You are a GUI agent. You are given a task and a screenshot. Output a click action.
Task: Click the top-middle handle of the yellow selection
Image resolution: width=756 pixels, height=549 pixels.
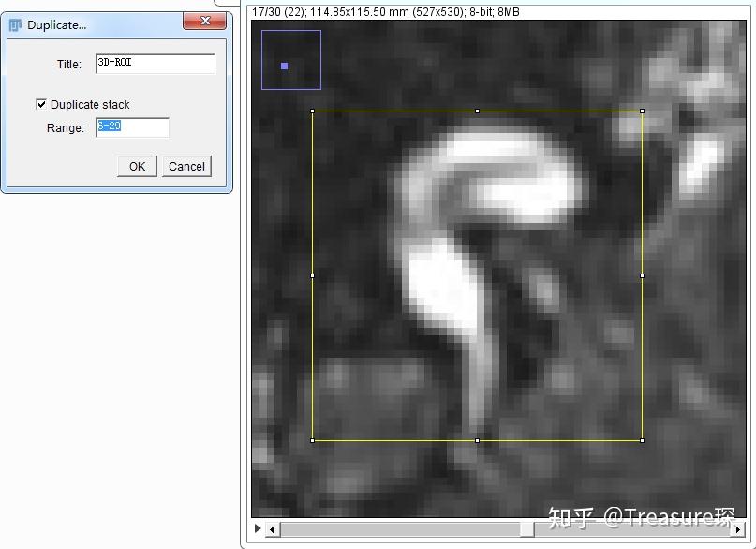477,111
